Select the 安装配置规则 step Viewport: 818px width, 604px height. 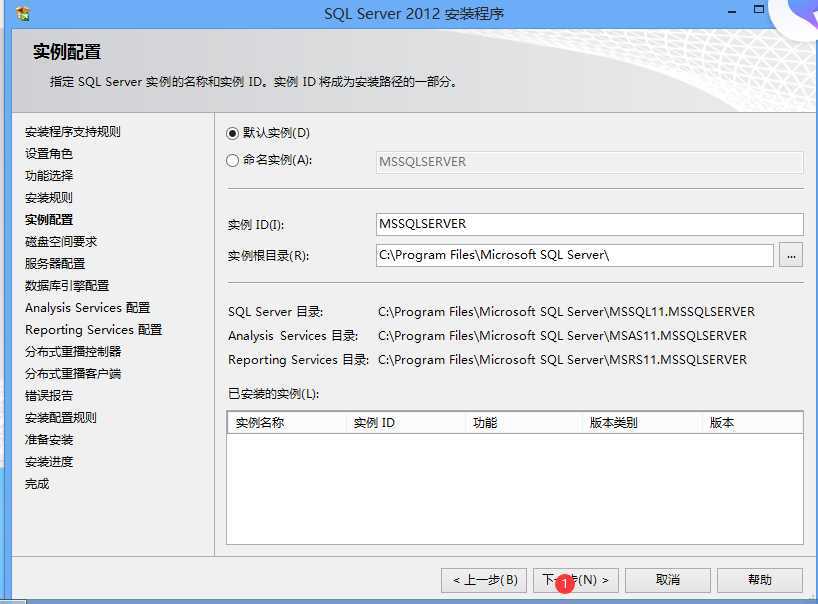tap(61, 417)
